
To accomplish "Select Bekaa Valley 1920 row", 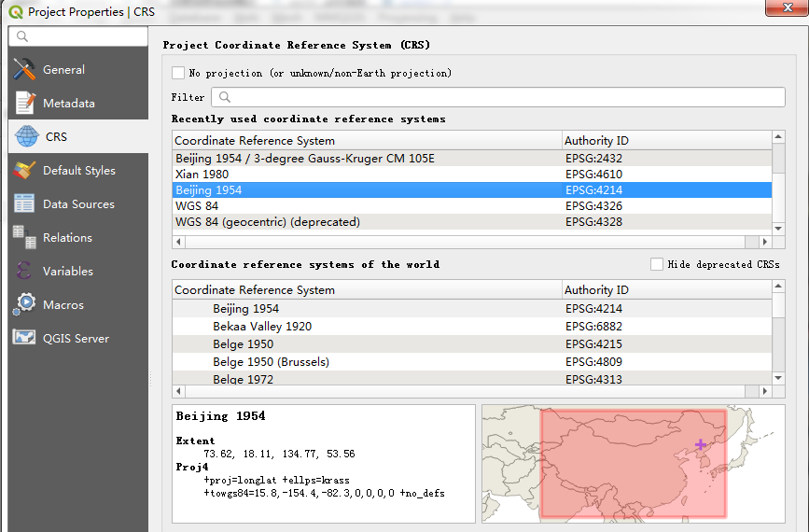I will 472,326.
